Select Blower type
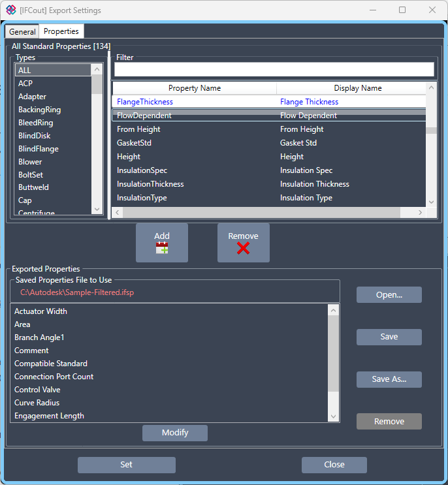The height and width of the screenshot is (485, 448). pos(53,162)
